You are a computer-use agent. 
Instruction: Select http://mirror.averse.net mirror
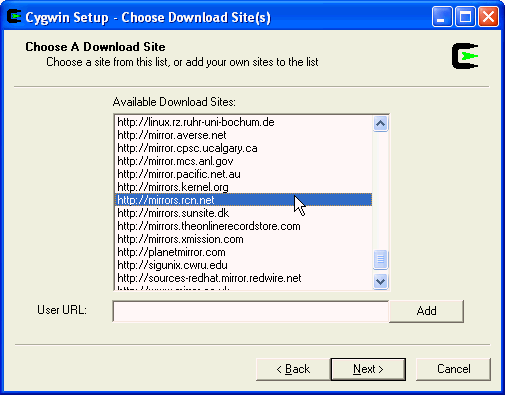pos(243,135)
